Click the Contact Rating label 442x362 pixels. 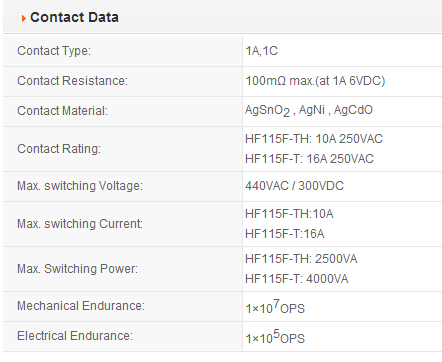tap(59, 149)
